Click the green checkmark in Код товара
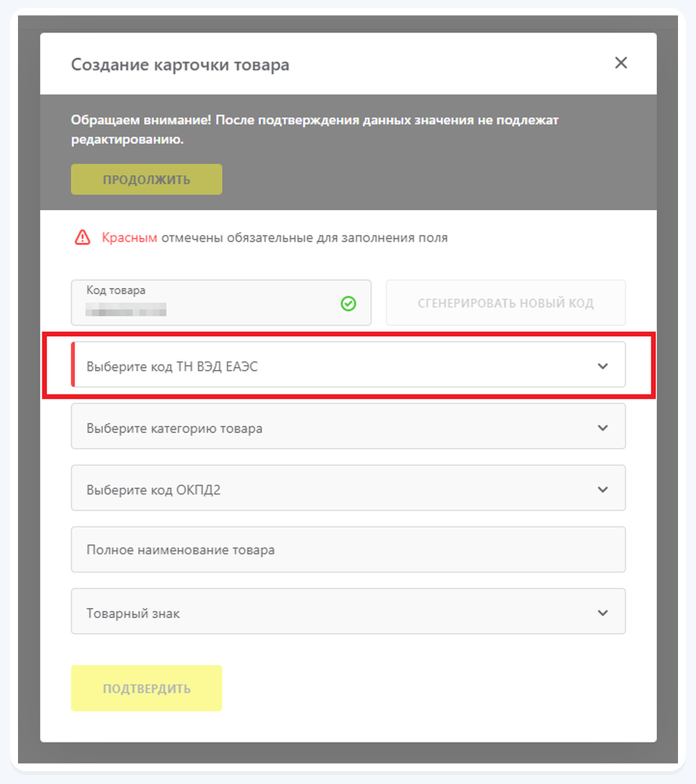696x784 pixels. (x=348, y=303)
